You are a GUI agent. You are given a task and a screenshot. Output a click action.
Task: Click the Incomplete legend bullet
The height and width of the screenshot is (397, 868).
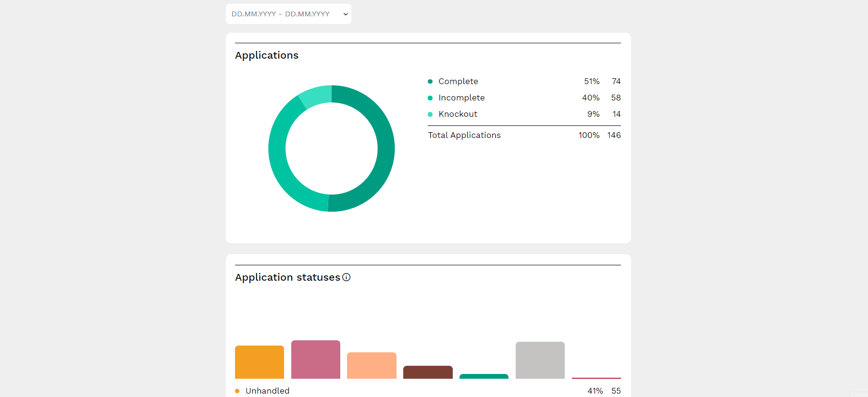point(430,98)
